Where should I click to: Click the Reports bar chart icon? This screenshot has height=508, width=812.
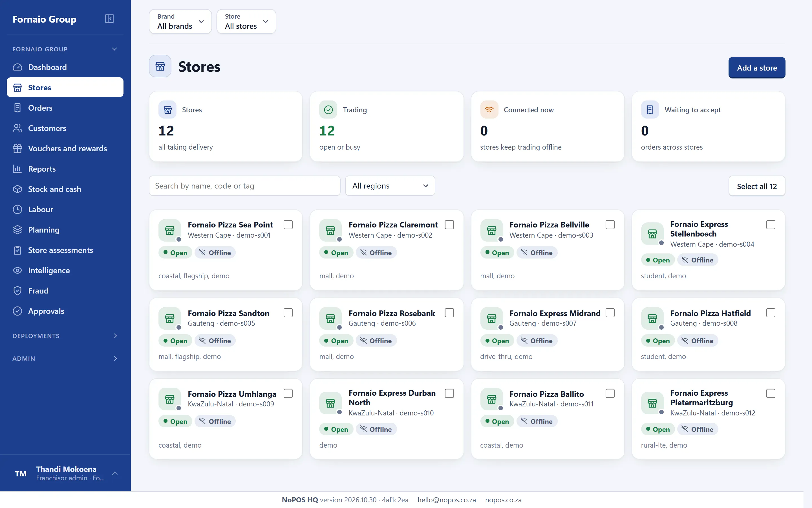[x=17, y=169]
